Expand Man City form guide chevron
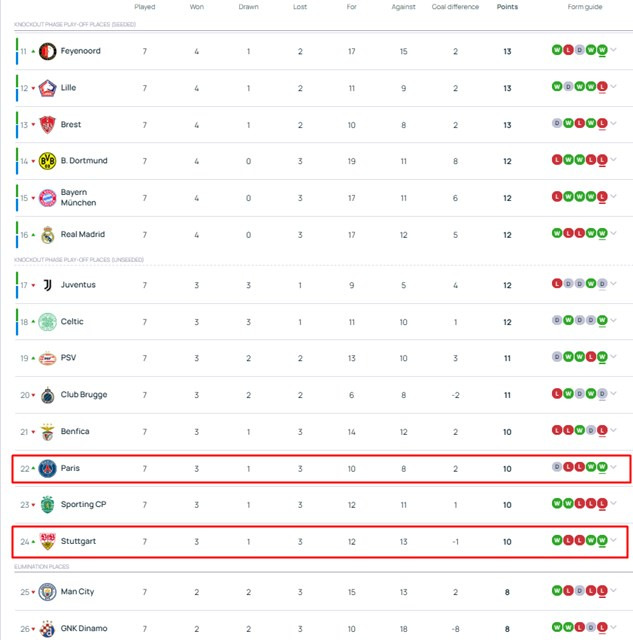The image size is (633, 640). 613,590
